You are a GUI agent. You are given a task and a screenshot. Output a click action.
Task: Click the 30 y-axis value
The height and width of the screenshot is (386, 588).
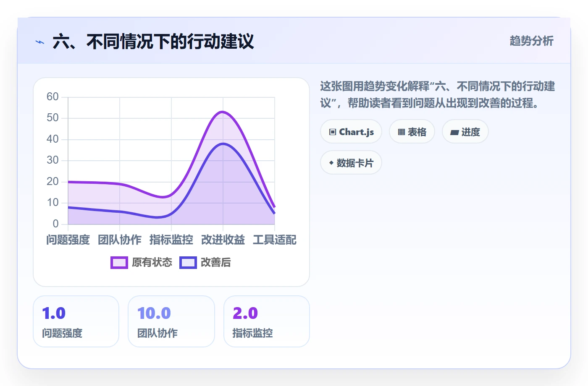click(x=52, y=160)
